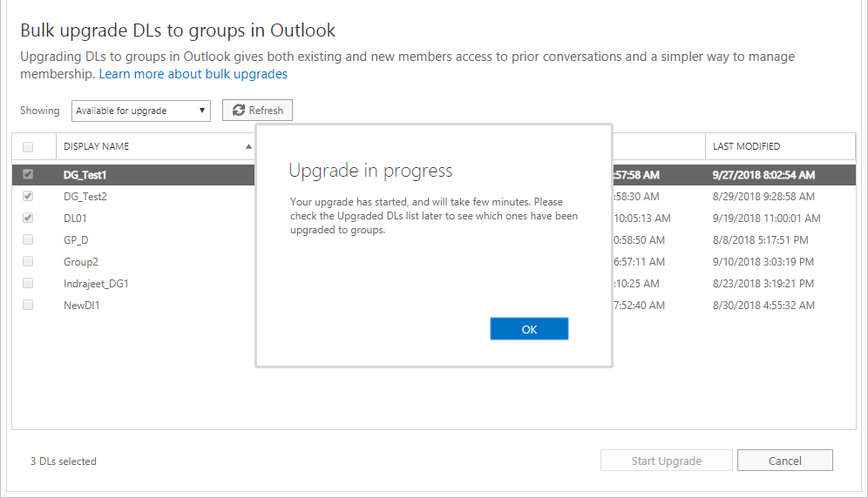868x498 pixels.
Task: Uncheck the DG_Test2 checkbox
Action: pyautogui.click(x=28, y=196)
